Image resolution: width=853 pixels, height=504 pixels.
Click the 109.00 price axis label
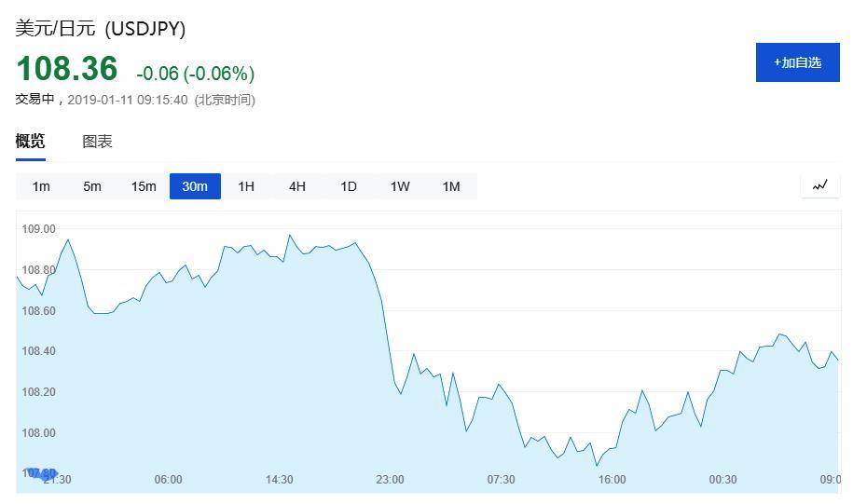(x=38, y=229)
